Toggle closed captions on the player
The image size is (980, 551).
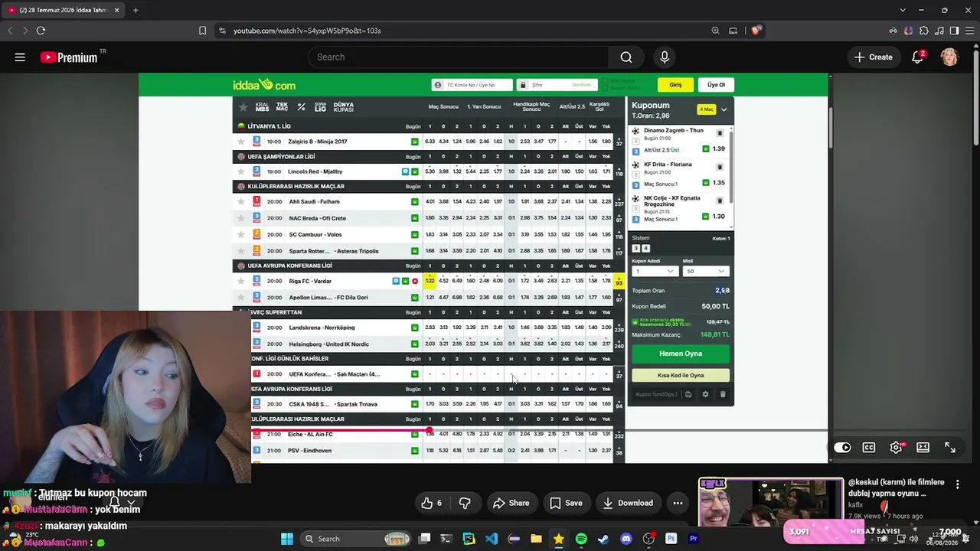(869, 448)
